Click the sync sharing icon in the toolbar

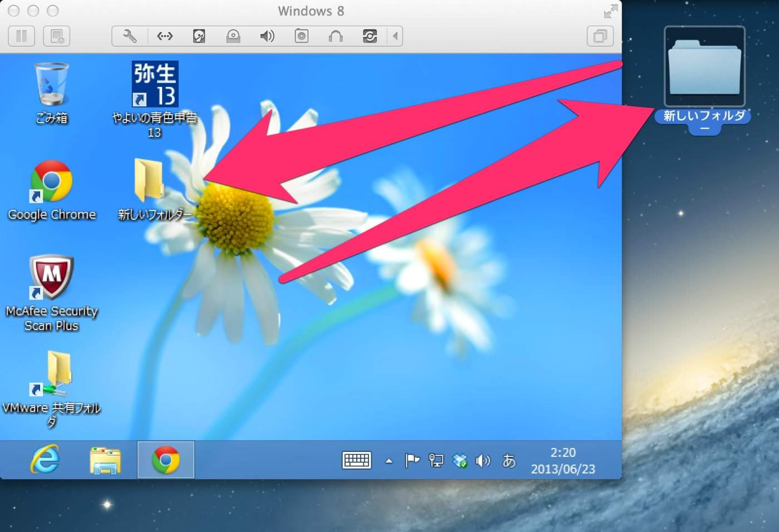pyautogui.click(x=369, y=36)
